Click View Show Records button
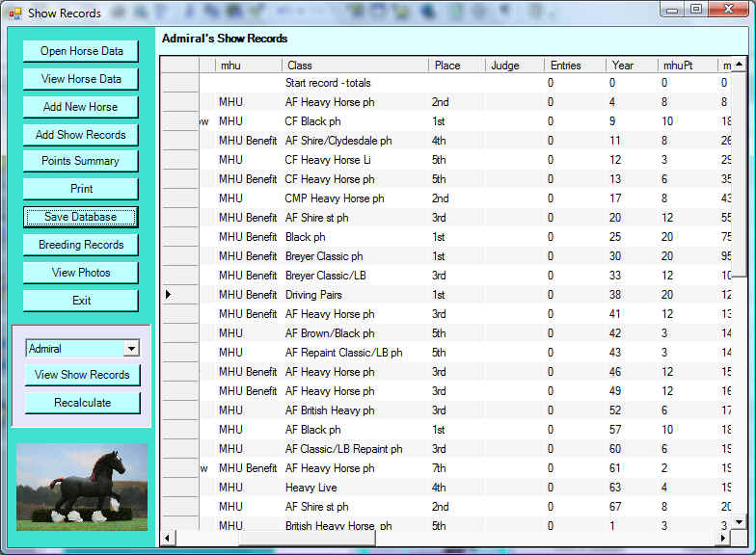This screenshot has height=555, width=756. click(82, 375)
